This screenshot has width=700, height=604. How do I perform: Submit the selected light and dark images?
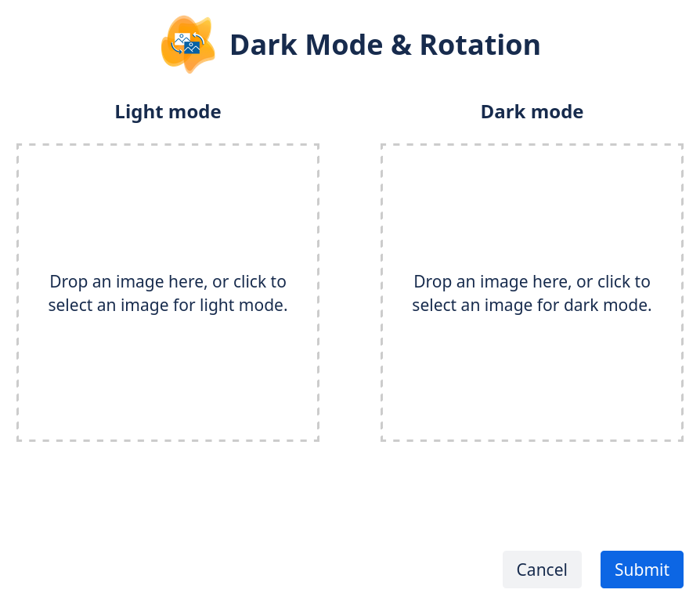click(x=641, y=570)
